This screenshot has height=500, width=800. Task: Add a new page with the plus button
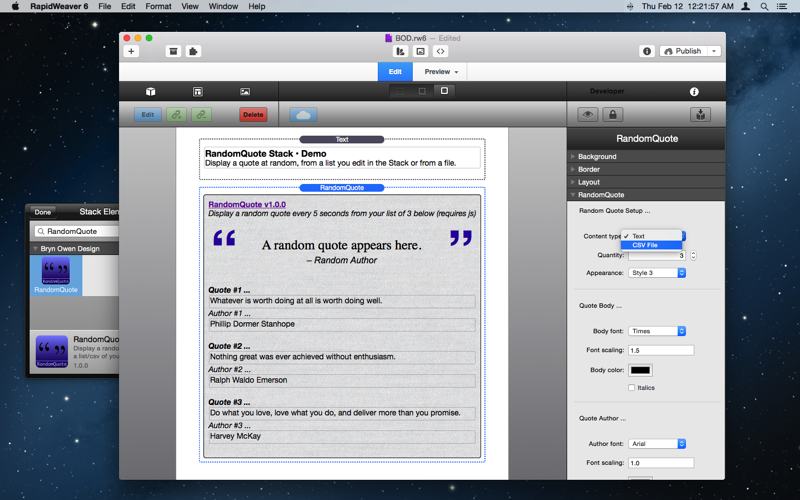pos(131,51)
